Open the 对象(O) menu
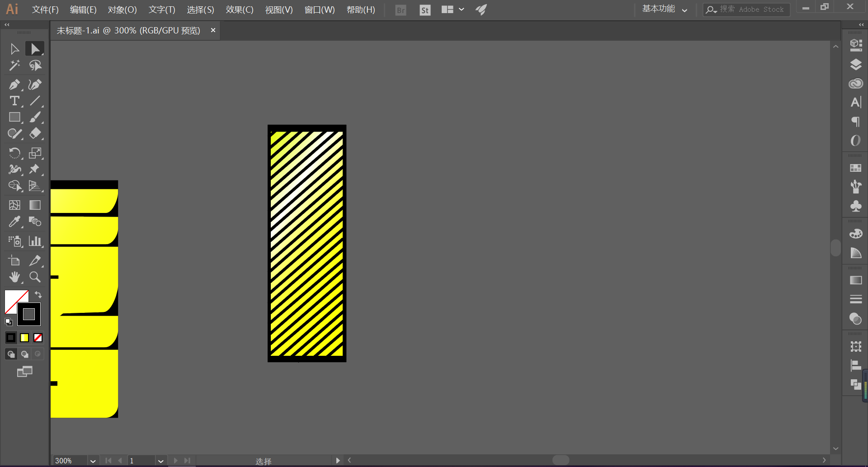This screenshot has height=467, width=868. click(x=122, y=9)
